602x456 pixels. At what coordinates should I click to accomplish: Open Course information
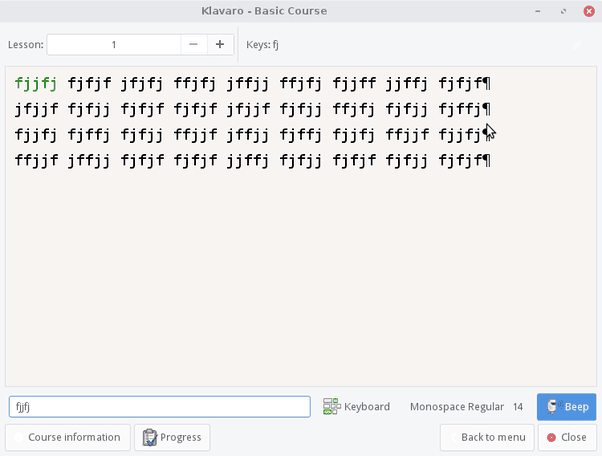[68, 437]
